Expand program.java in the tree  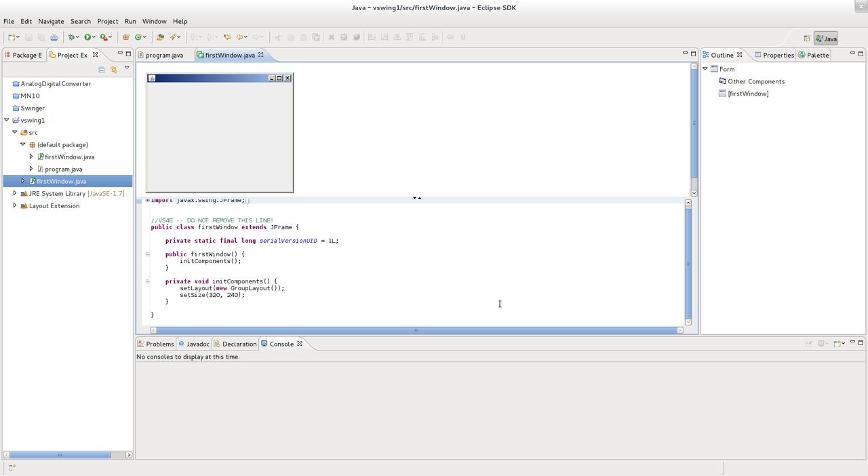click(31, 169)
